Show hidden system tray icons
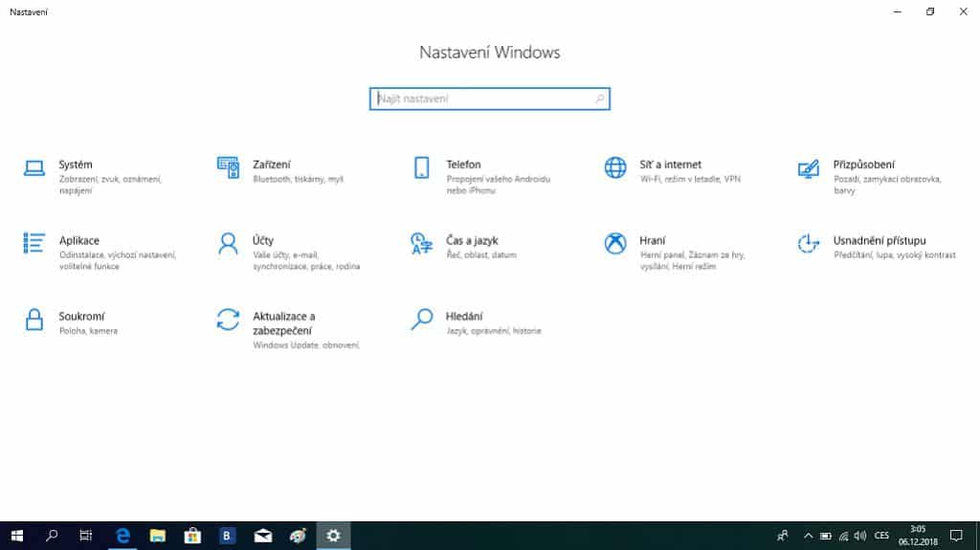 point(808,536)
